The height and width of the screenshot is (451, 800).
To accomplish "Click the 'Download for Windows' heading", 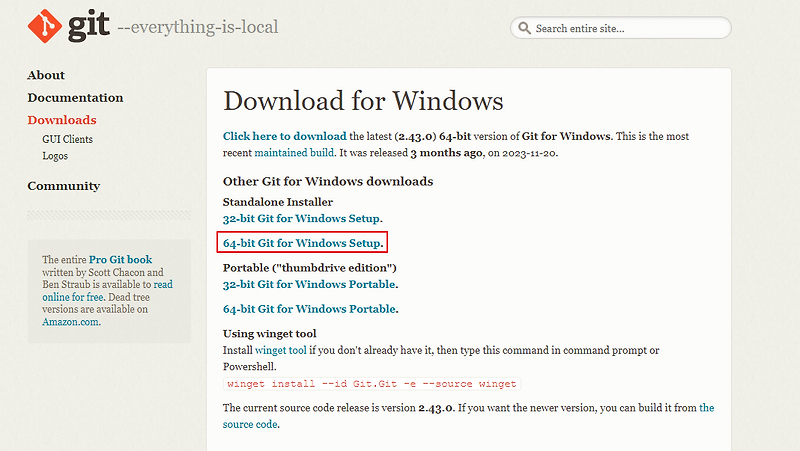I will click(363, 101).
